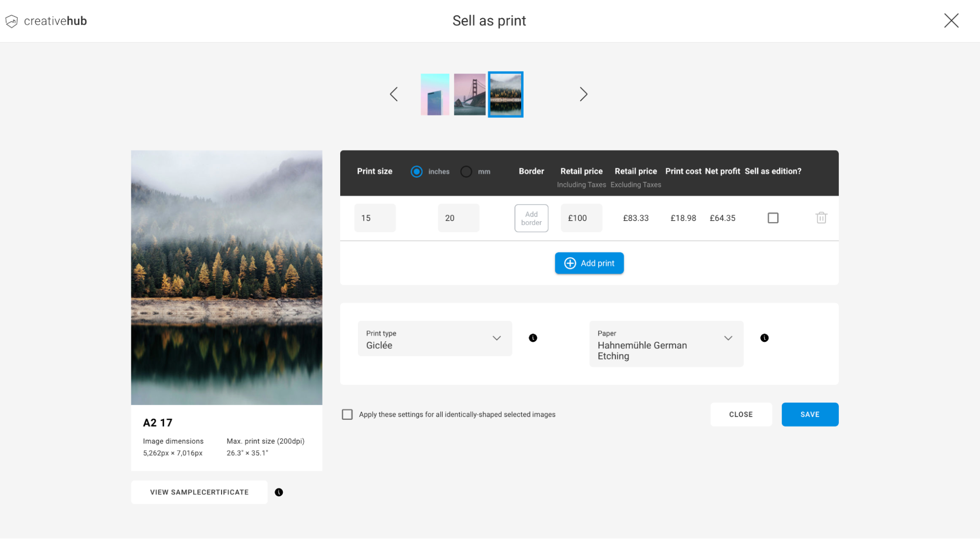This screenshot has width=980, height=539.
Task: Go to previous image with left arrow
Action: [x=394, y=94]
